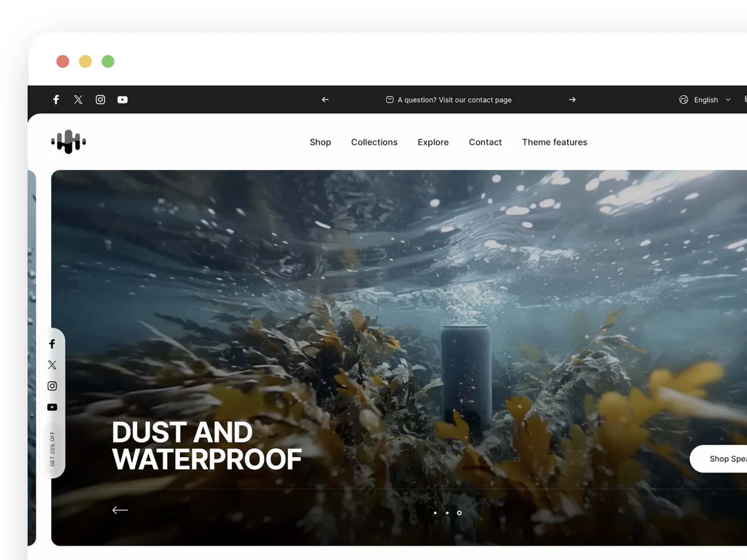Click the envelope icon beside contact message
This screenshot has width=747, height=560.
(389, 99)
